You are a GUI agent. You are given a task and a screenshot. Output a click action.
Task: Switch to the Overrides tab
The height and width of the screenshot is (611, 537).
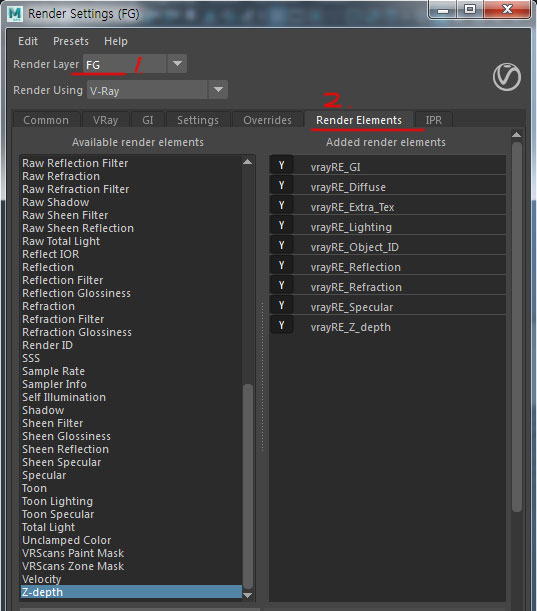[x=267, y=120]
